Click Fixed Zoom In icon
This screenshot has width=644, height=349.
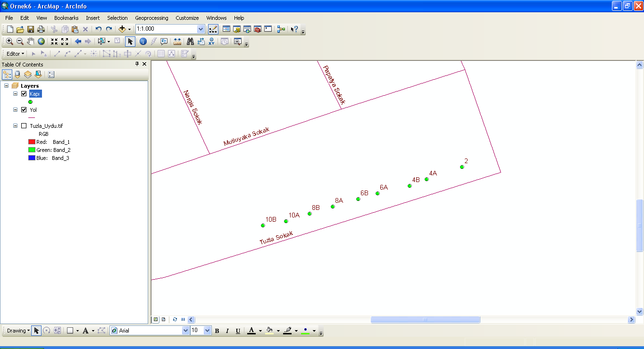point(54,42)
